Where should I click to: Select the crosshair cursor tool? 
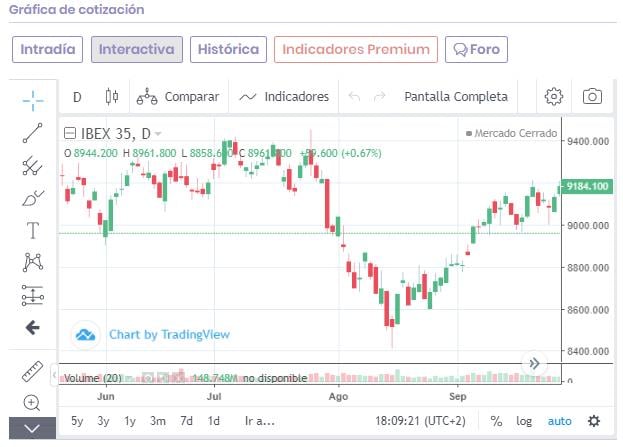click(32, 99)
